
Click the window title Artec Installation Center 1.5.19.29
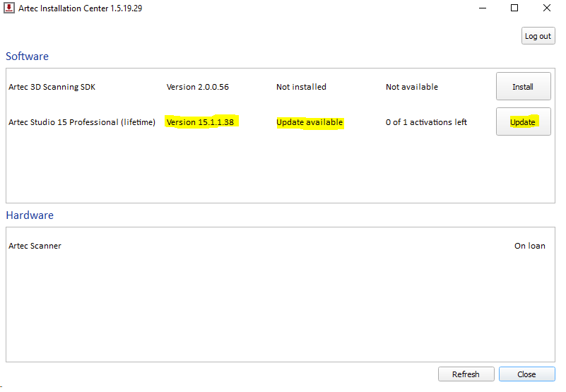click(80, 8)
